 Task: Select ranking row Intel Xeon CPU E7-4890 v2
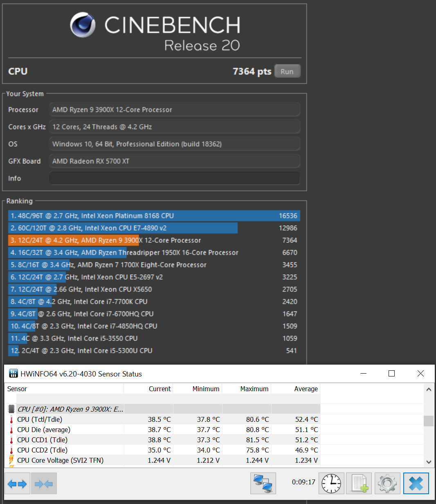click(x=154, y=228)
